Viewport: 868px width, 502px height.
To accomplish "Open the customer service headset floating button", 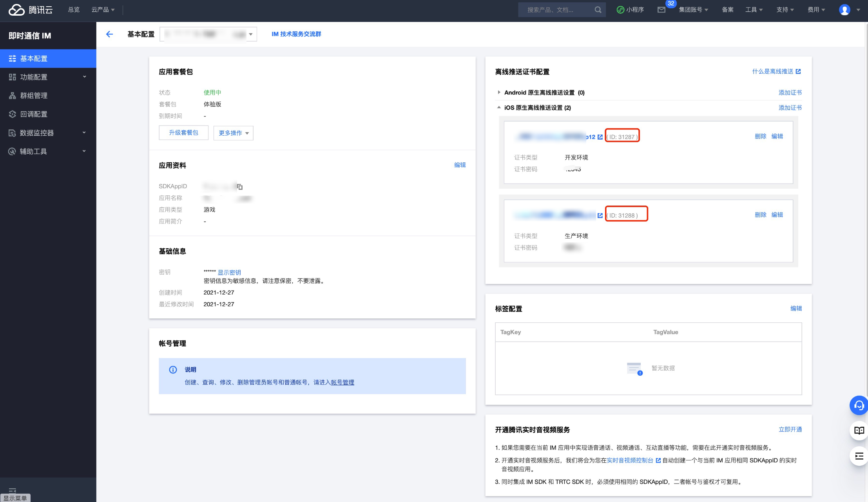I will pos(858,405).
